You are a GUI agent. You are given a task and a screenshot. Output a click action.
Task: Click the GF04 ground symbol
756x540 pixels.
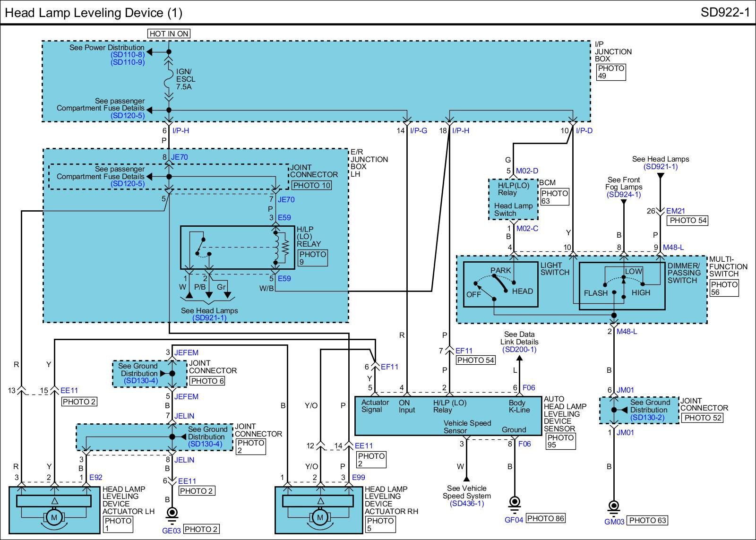pyautogui.click(x=514, y=502)
